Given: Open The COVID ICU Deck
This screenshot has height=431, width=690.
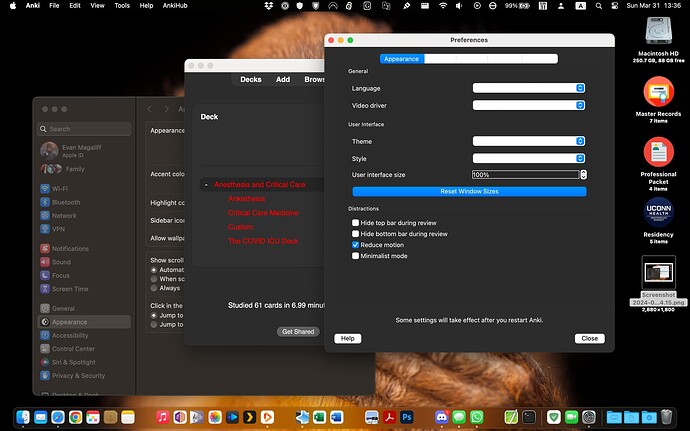Looking at the screenshot, I should tap(263, 241).
